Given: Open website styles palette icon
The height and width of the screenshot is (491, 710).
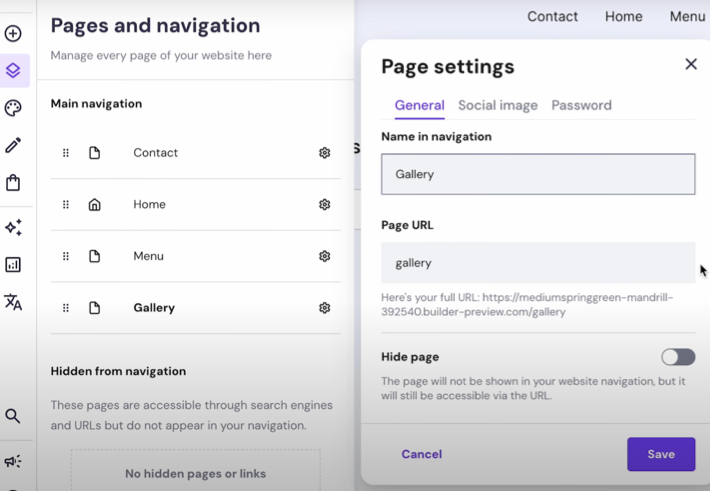Looking at the screenshot, I should click(13, 108).
